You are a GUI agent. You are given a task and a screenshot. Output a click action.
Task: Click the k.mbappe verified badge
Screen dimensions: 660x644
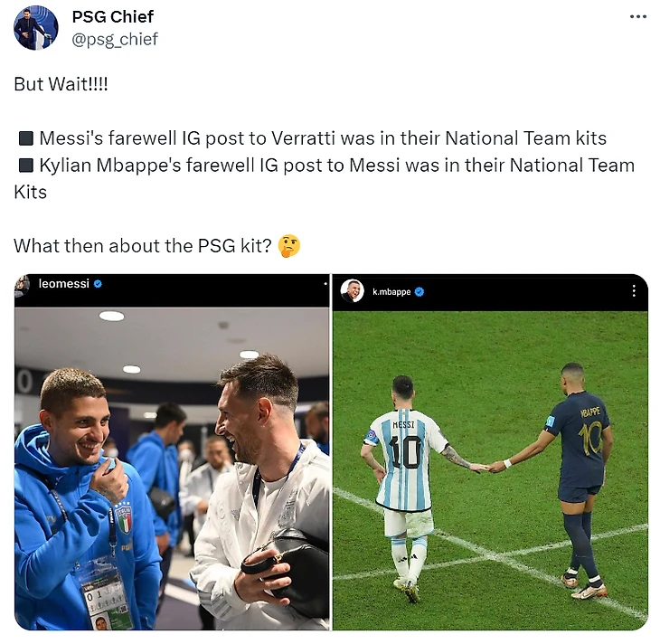[420, 291]
